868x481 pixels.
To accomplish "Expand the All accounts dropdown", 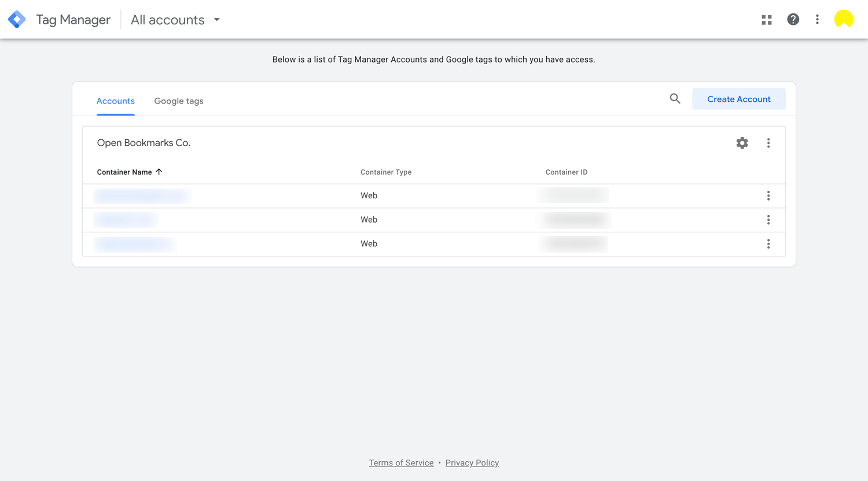I will 175,20.
